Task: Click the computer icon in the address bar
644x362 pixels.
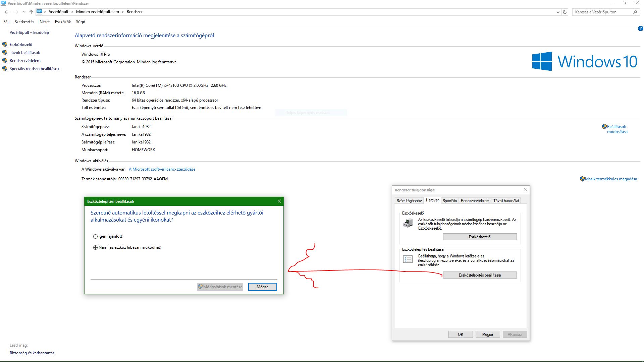Action: tap(39, 12)
